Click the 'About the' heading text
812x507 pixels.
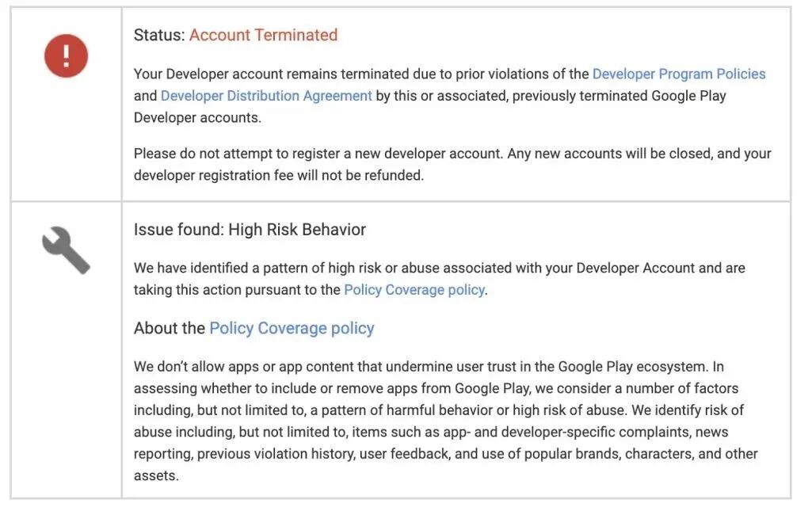pyautogui.click(x=170, y=328)
